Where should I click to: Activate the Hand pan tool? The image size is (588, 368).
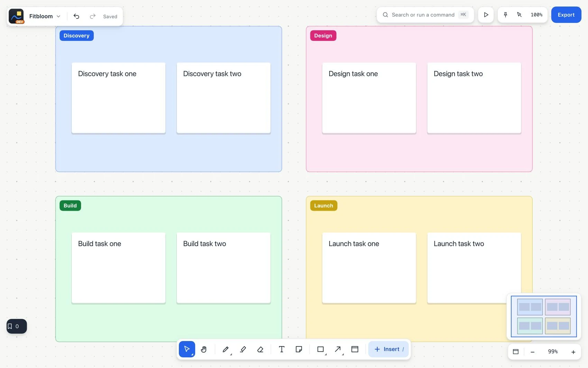(204, 349)
